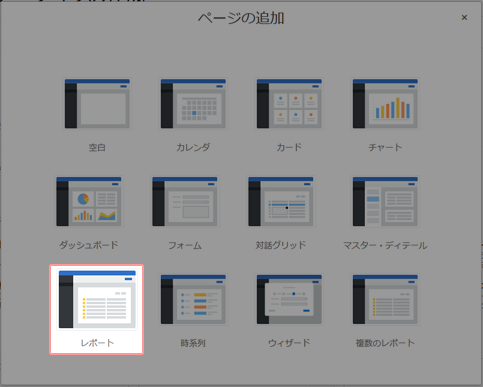The width and height of the screenshot is (483, 387).
Task: Choose the カレンダ calendar page icon
Action: pyautogui.click(x=193, y=104)
